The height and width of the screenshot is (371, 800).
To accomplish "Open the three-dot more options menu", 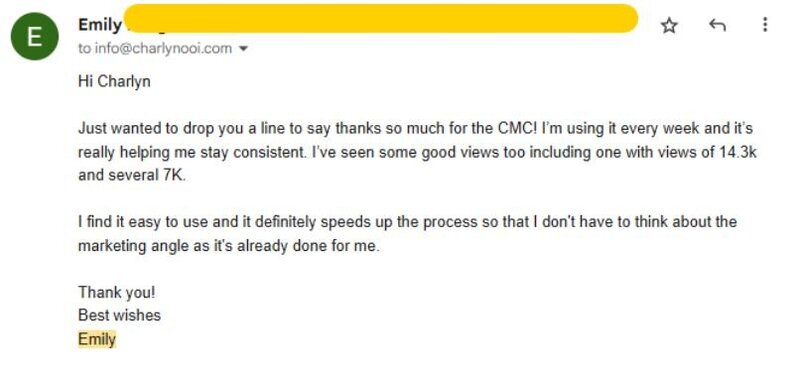I will [764, 24].
